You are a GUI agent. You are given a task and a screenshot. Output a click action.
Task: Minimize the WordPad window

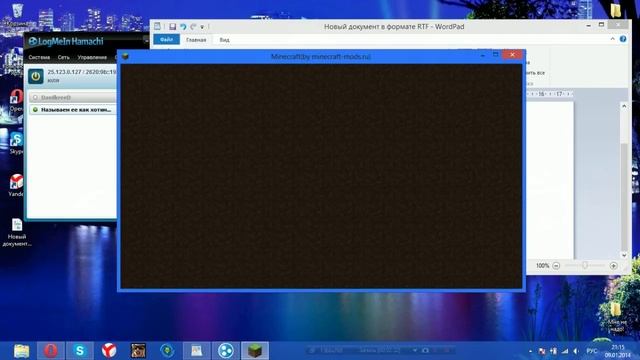point(588,25)
